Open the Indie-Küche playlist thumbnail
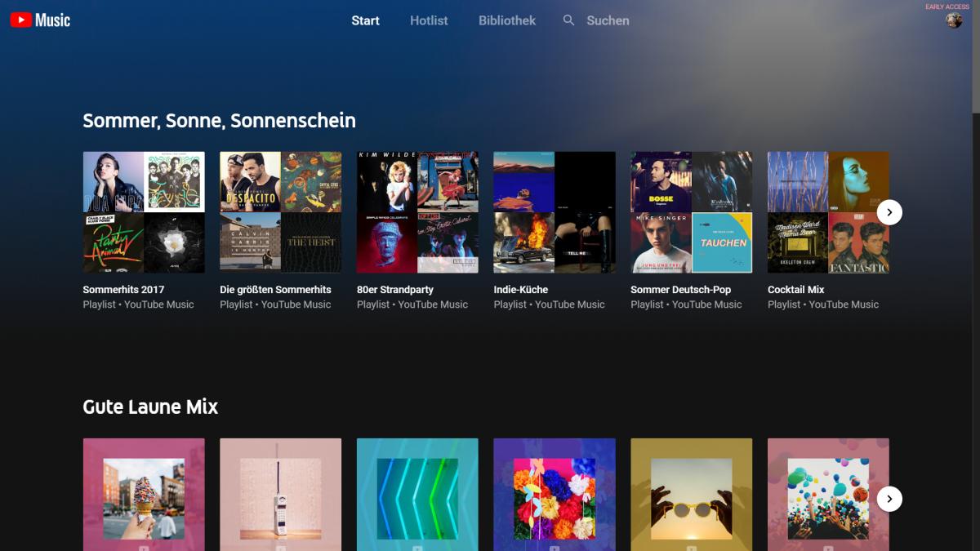This screenshot has width=980, height=551. tap(555, 212)
